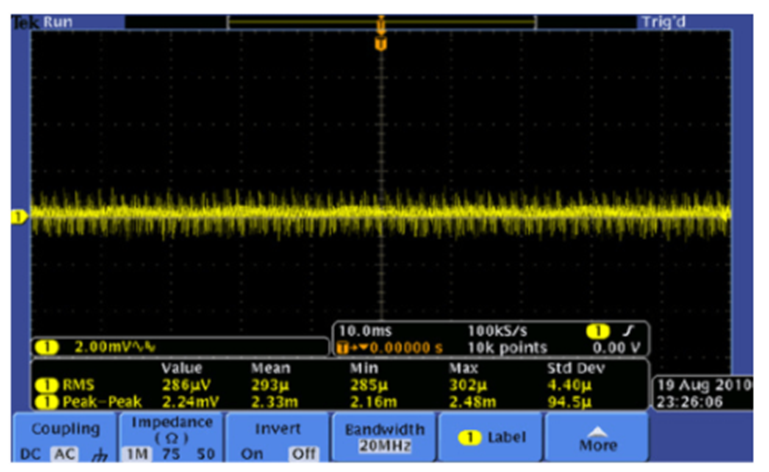Click the channel 1 ground reference marker
This screenshot has height=472, width=769.
pyautogui.click(x=16, y=215)
